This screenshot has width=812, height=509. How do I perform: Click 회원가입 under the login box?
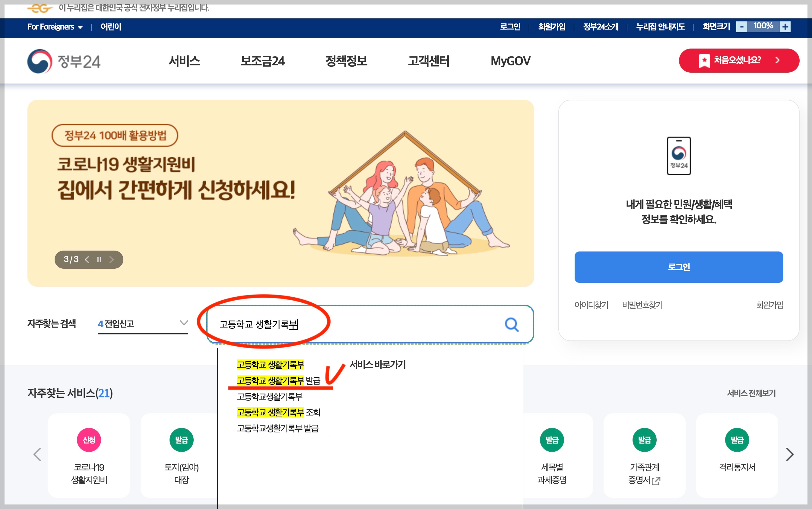769,305
